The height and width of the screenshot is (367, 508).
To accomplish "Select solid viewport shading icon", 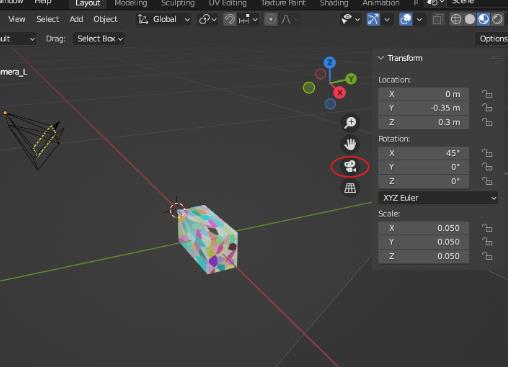I will [x=470, y=19].
